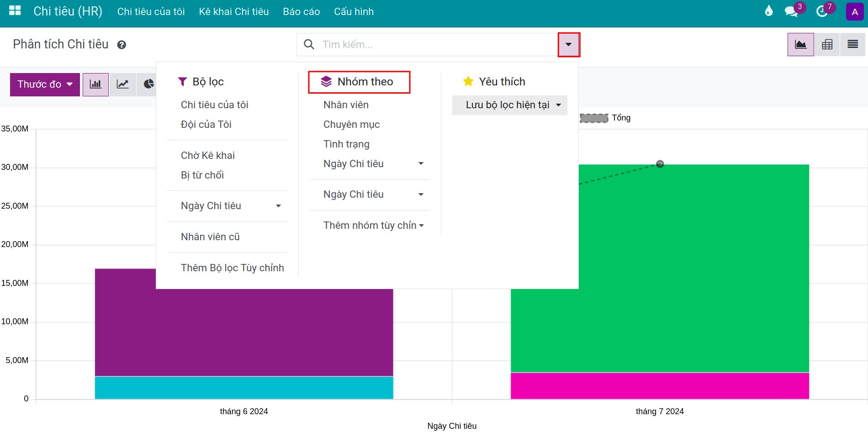The height and width of the screenshot is (432, 868).
Task: Apply Nhân viên cũ filter
Action: 210,237
